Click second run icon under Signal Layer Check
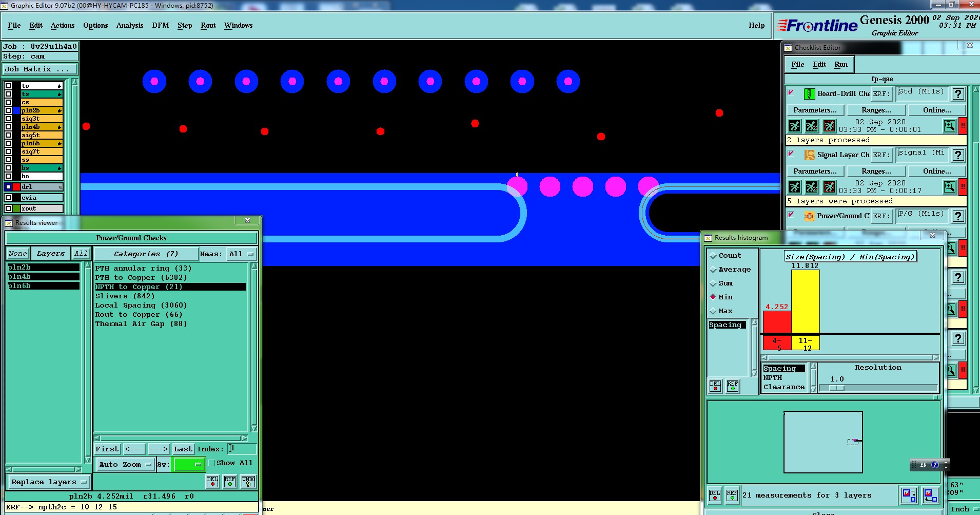The image size is (980, 515). point(812,187)
